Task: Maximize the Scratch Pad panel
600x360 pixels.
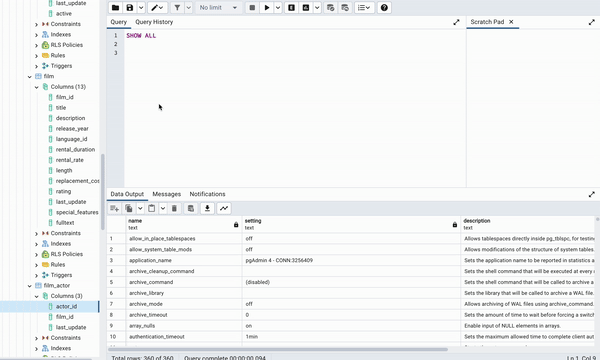Action: 592,22
